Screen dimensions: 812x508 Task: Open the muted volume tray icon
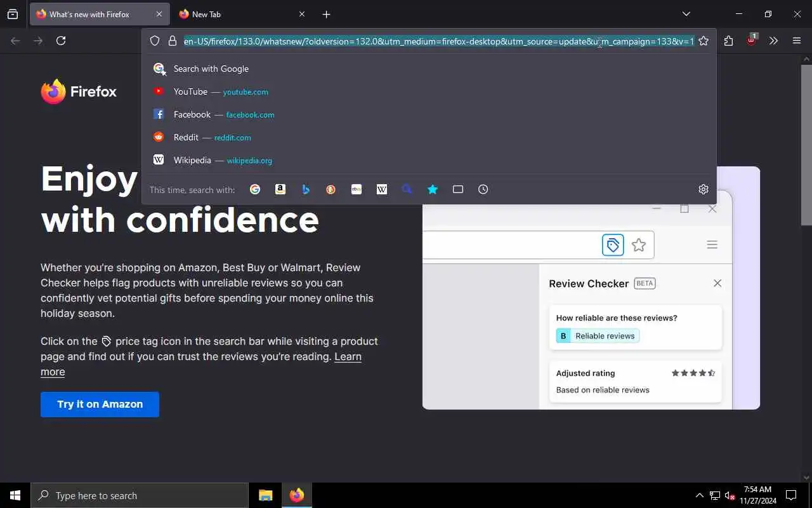730,496
